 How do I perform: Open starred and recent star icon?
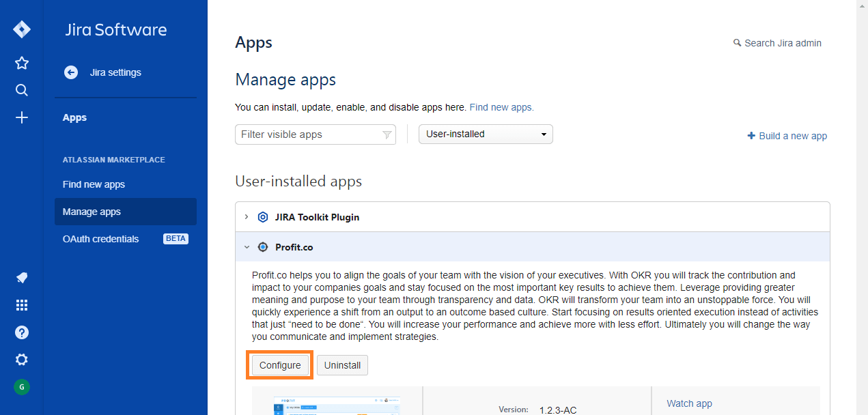(22, 63)
